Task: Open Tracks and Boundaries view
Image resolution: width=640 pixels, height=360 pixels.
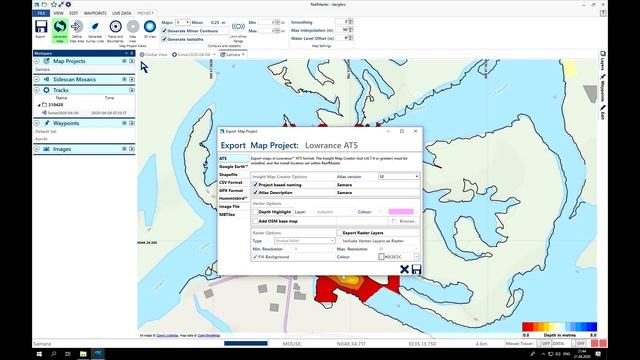Action: [x=116, y=27]
